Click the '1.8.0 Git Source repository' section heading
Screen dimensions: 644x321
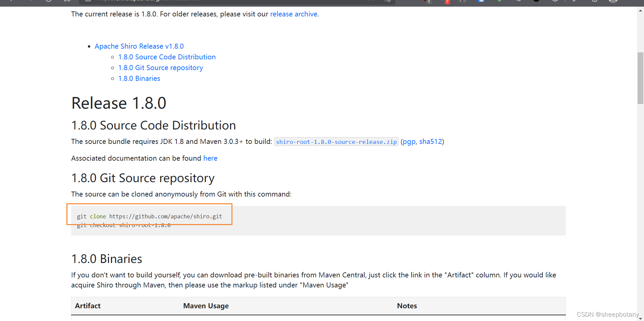point(143,178)
